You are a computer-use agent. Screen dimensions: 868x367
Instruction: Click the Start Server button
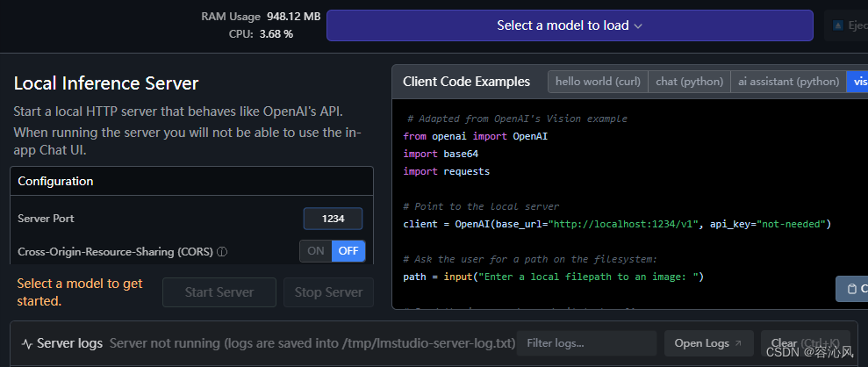click(219, 292)
